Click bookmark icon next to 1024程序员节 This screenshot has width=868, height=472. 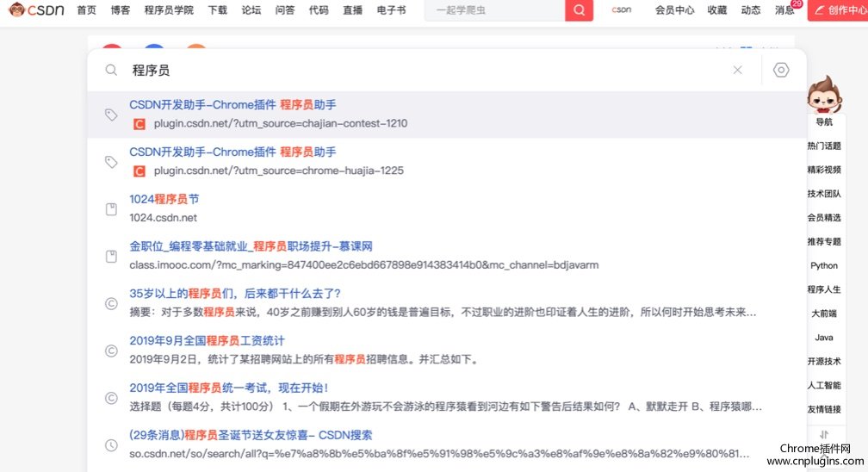(x=111, y=208)
